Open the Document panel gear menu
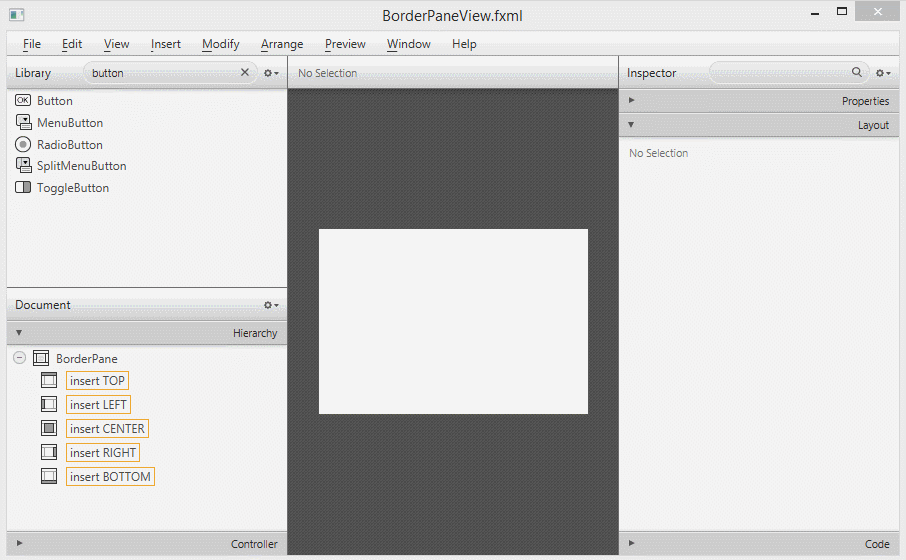Screen dimensions: 906x560 [271, 305]
